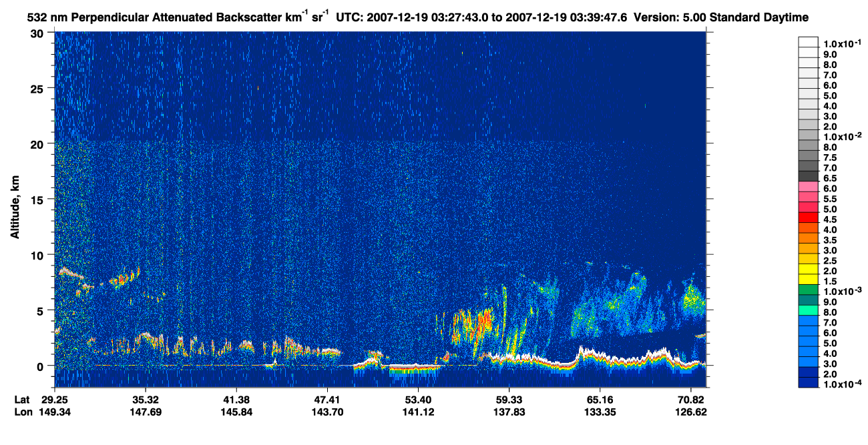Select the 2.5 legend label
This screenshot has height=445, width=868.
[830, 260]
